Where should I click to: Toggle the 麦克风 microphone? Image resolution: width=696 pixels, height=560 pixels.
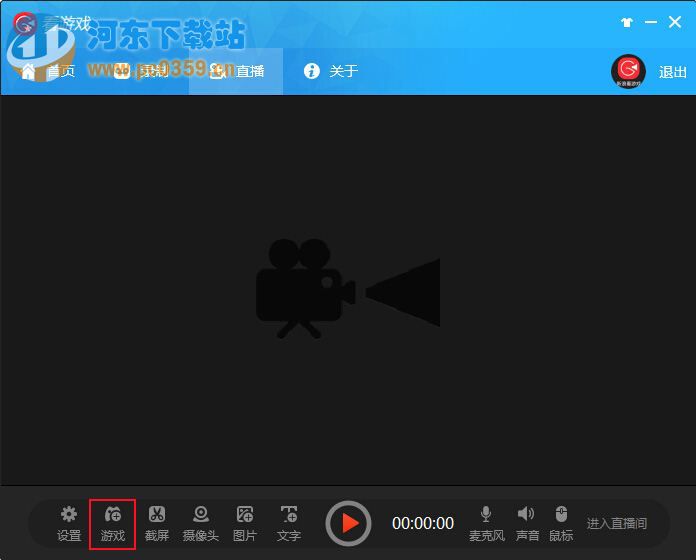(486, 524)
